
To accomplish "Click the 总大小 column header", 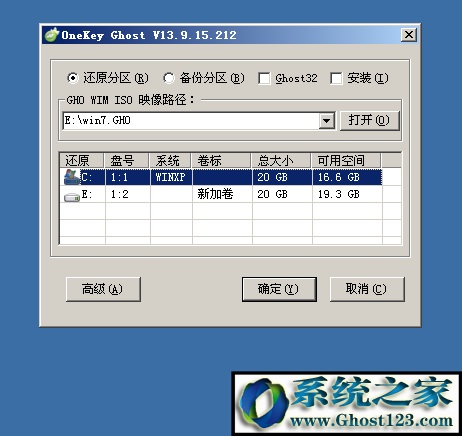I will pyautogui.click(x=281, y=160).
